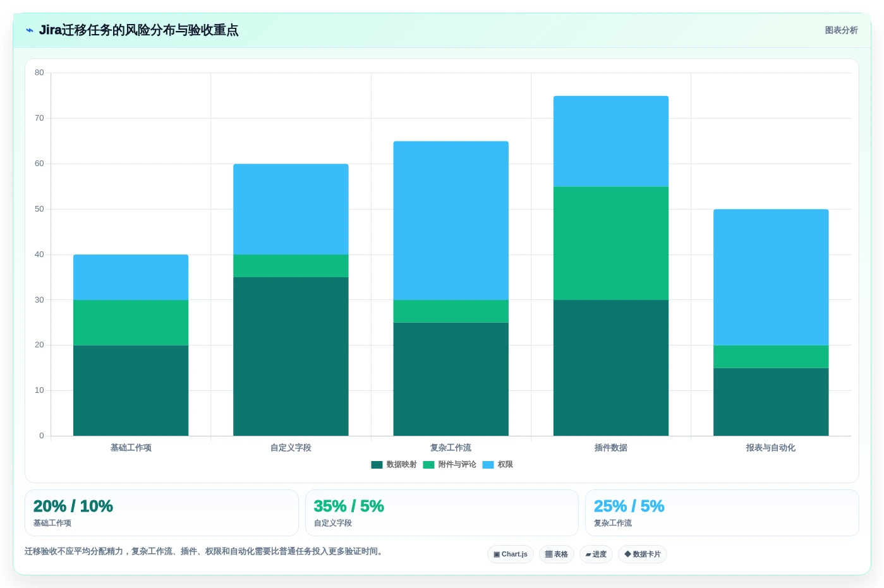Toggle 数据映射 legend series
Image resolution: width=884 pixels, height=588 pixels.
click(394, 465)
